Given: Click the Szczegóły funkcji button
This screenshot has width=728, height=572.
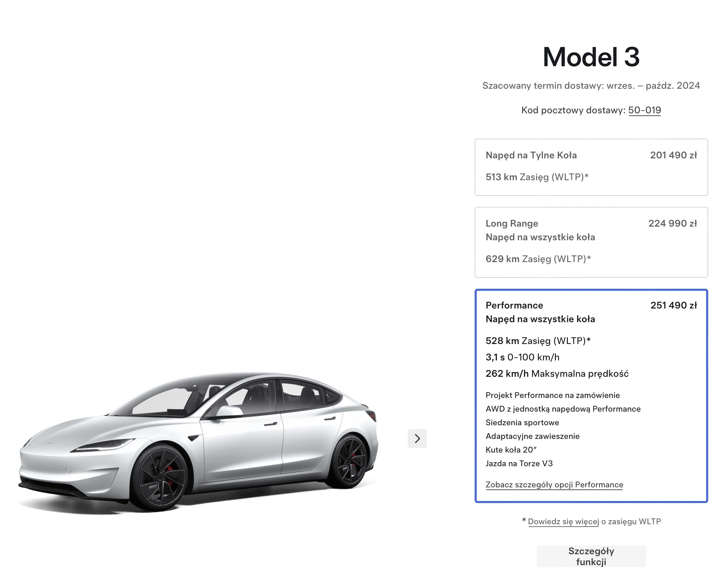Looking at the screenshot, I should [x=591, y=556].
